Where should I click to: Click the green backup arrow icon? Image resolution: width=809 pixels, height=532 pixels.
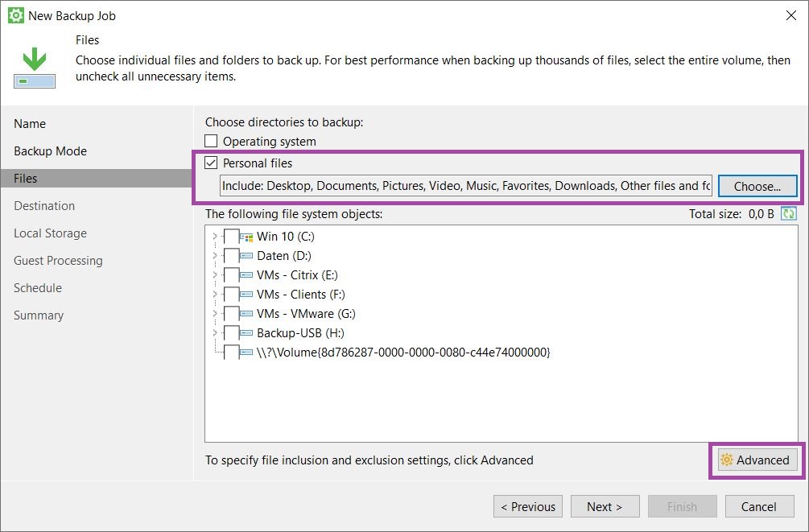[34, 60]
